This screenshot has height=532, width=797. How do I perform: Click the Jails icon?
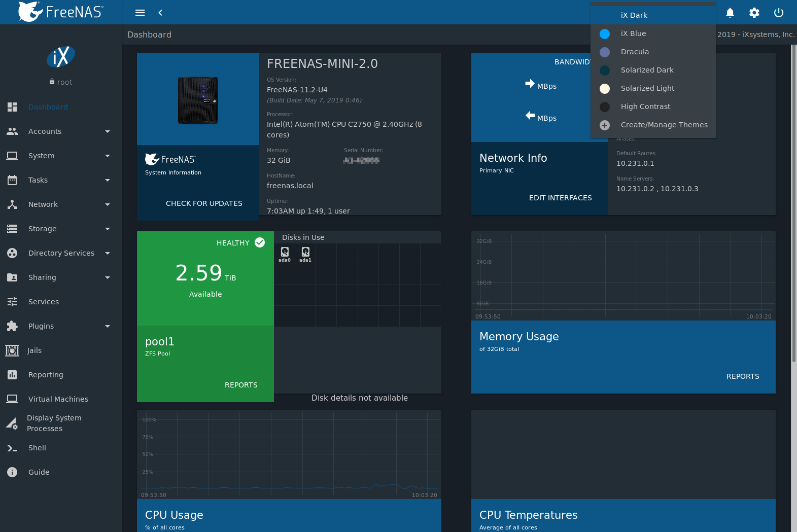coord(12,350)
